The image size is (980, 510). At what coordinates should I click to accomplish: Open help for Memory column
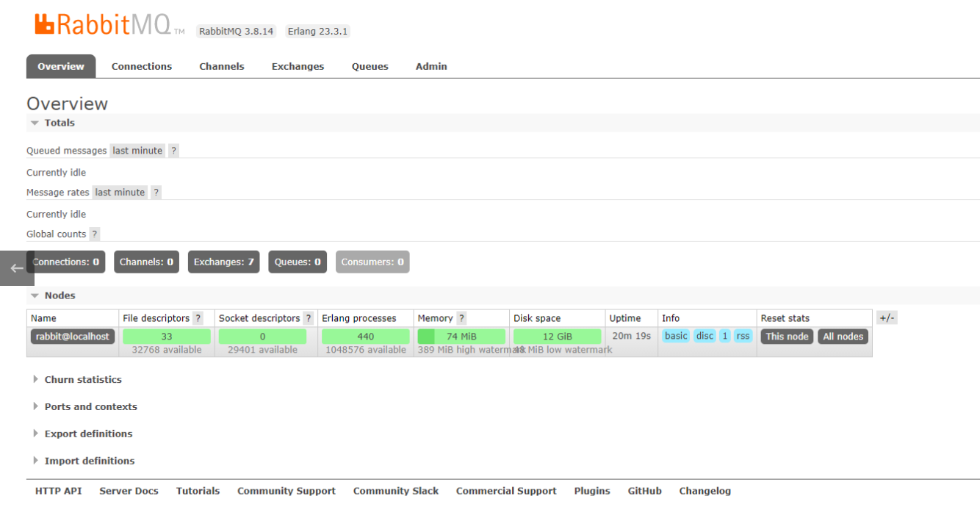[461, 318]
